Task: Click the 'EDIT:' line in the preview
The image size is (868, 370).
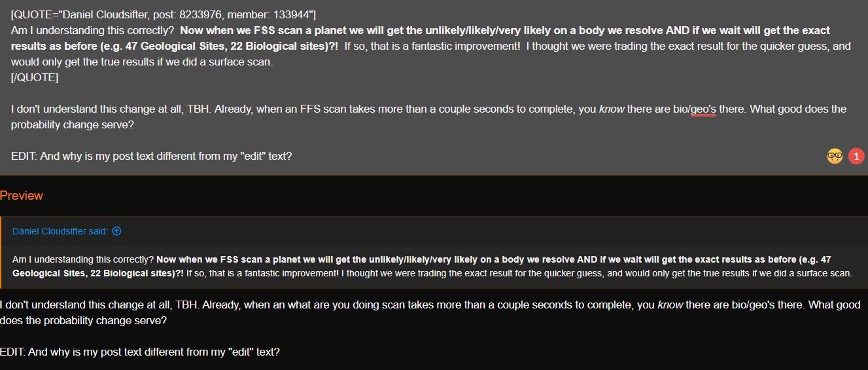Action: (140, 352)
